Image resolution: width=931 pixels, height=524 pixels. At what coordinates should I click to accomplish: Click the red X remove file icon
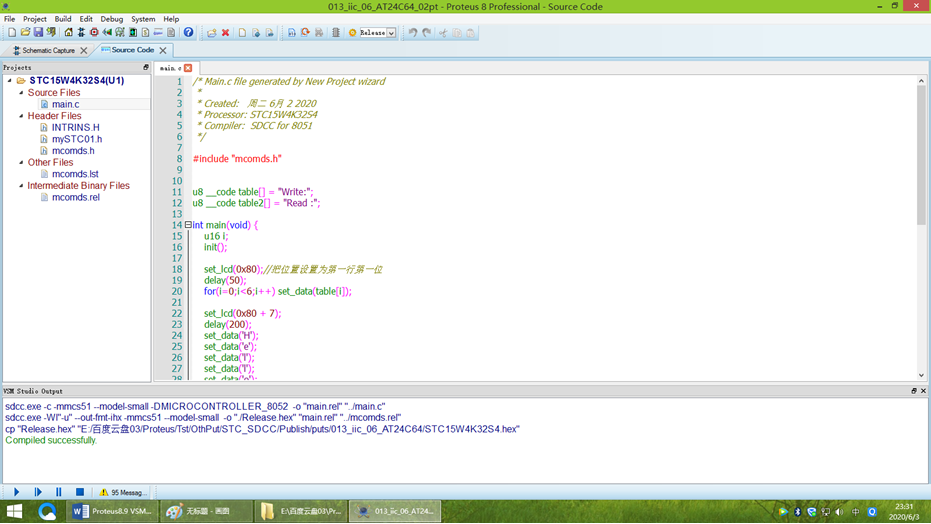tap(225, 33)
